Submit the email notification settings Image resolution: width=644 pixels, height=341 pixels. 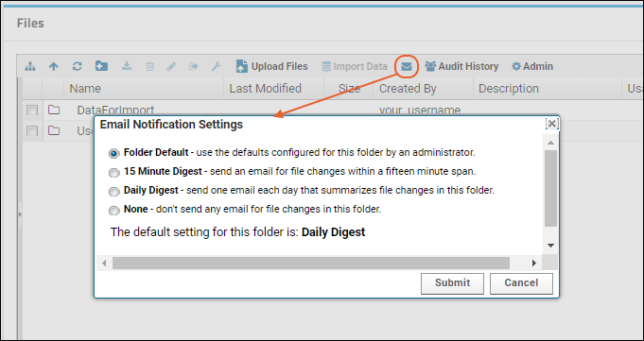[452, 283]
